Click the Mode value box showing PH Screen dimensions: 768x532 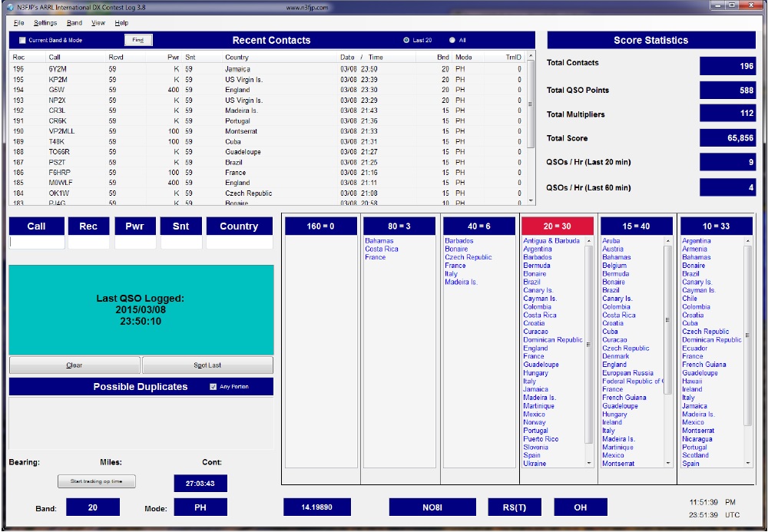click(200, 507)
